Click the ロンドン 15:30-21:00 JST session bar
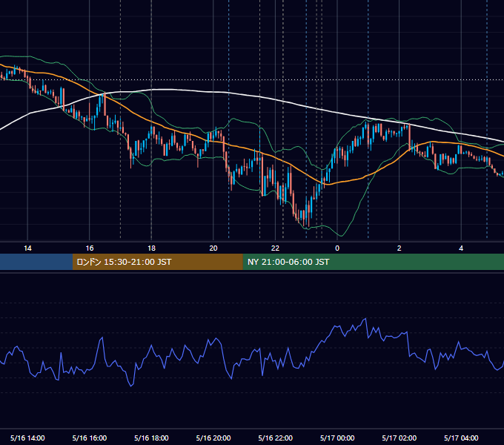This screenshot has width=504, height=445. click(157, 262)
